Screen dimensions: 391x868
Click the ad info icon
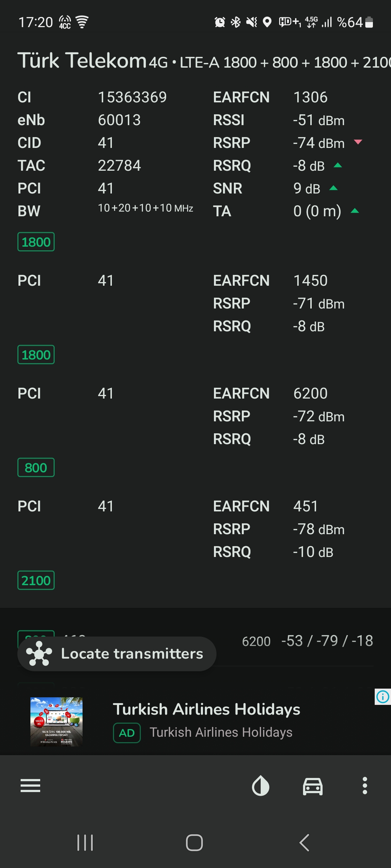[383, 697]
